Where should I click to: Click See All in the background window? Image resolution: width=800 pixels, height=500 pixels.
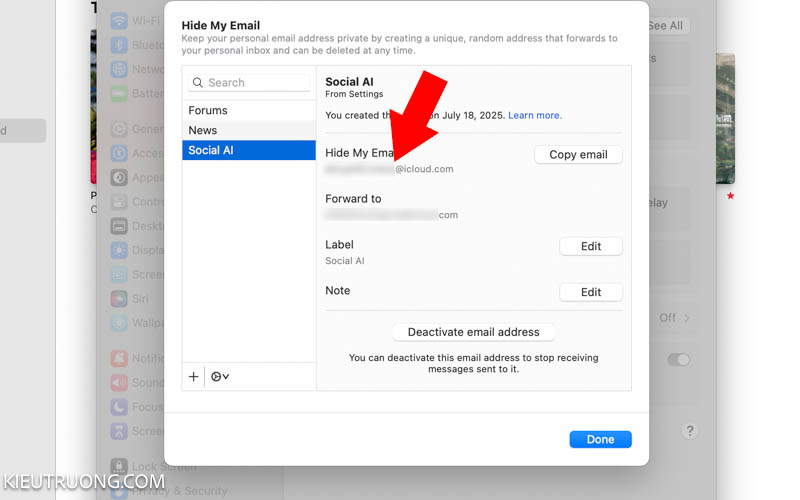pyautogui.click(x=665, y=26)
